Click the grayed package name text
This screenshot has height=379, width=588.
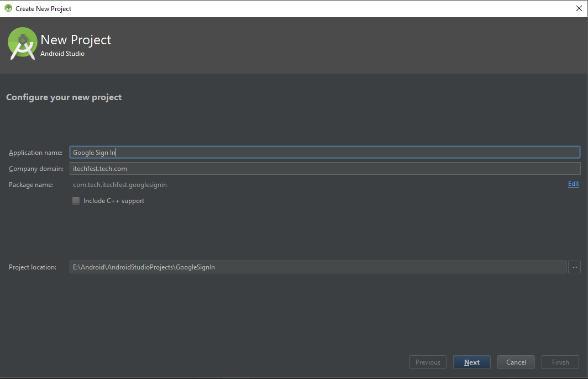click(x=119, y=184)
